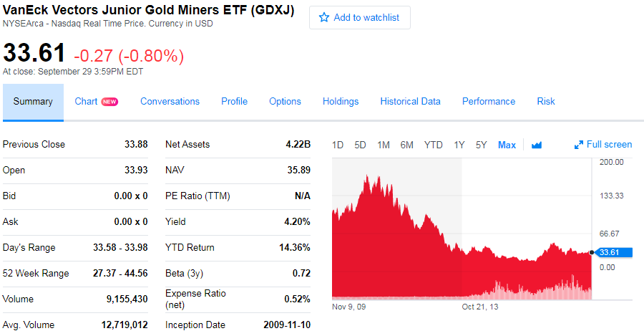Image resolution: width=644 pixels, height=336 pixels.
Task: Go to the Historical Data tab
Action: 410,102
